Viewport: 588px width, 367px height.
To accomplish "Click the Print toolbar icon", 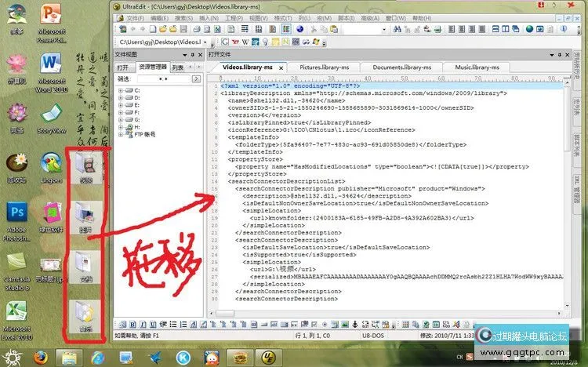I will click(x=197, y=29).
